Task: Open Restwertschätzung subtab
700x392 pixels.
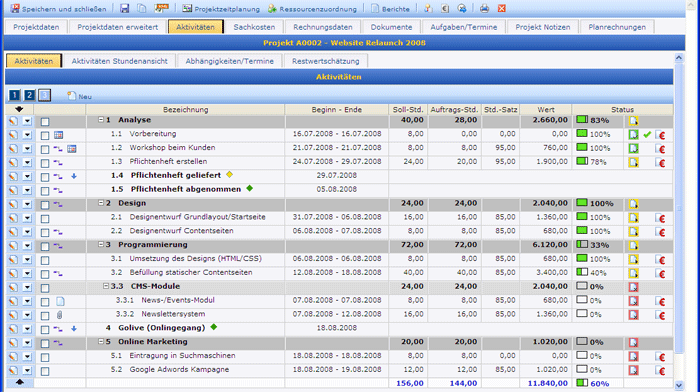Action: point(325,61)
